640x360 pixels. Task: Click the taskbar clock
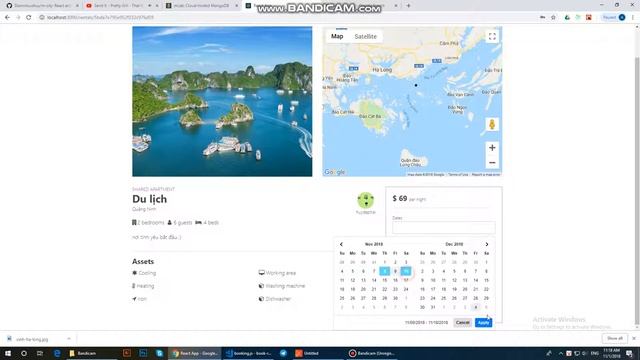point(611,353)
